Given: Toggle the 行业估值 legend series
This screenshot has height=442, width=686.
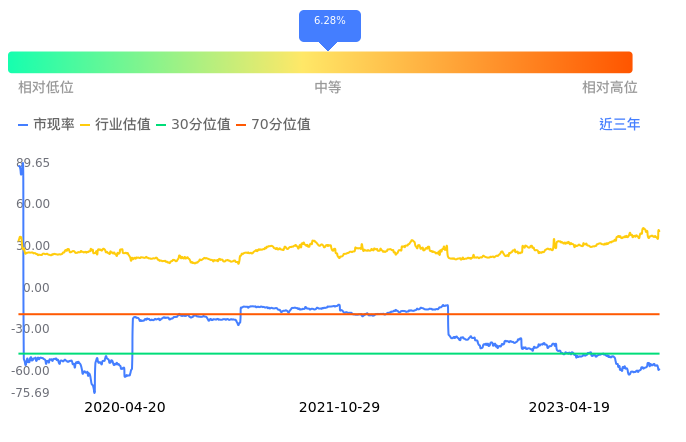Looking at the screenshot, I should click(115, 125).
